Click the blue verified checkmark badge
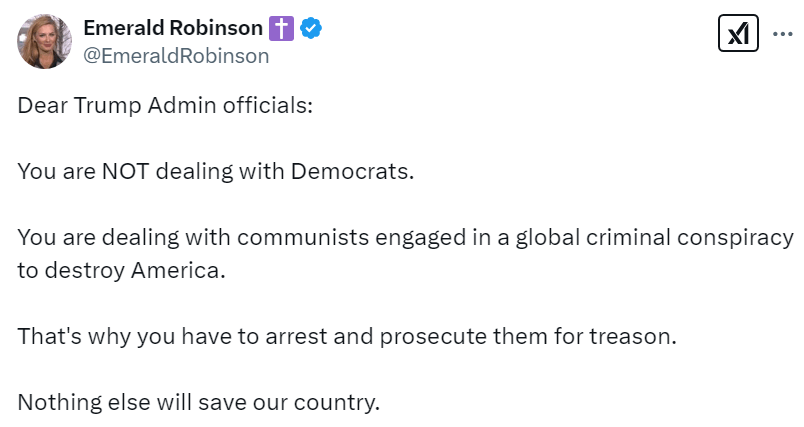Image resolution: width=804 pixels, height=427 pixels. tap(311, 29)
